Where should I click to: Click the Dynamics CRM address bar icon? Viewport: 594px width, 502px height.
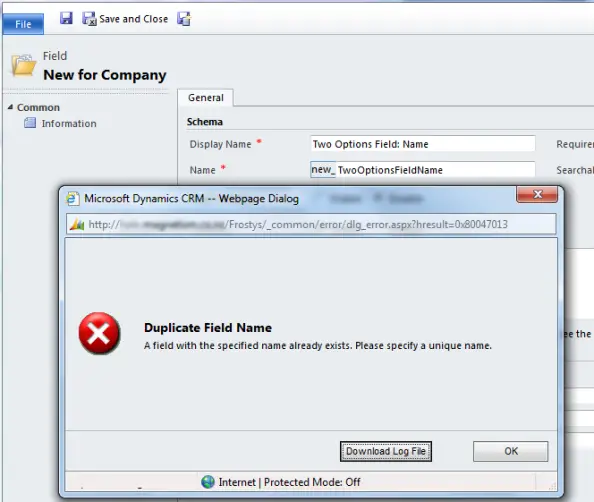(77, 225)
